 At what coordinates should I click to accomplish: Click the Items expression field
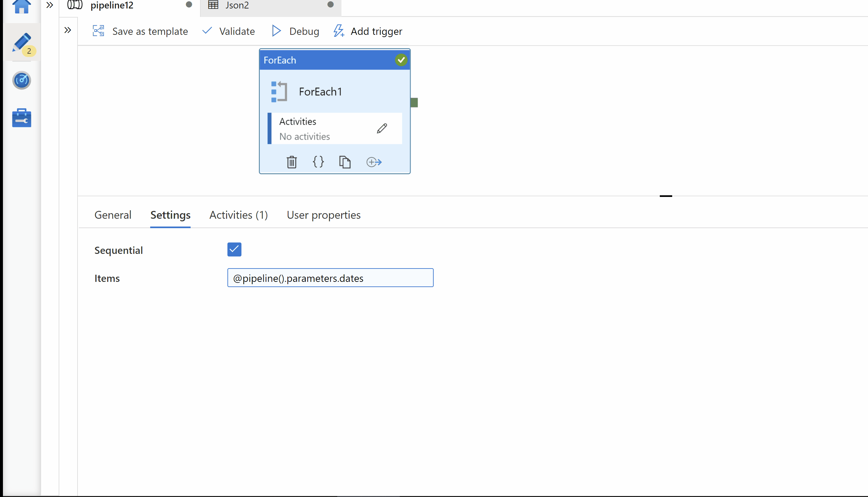330,278
